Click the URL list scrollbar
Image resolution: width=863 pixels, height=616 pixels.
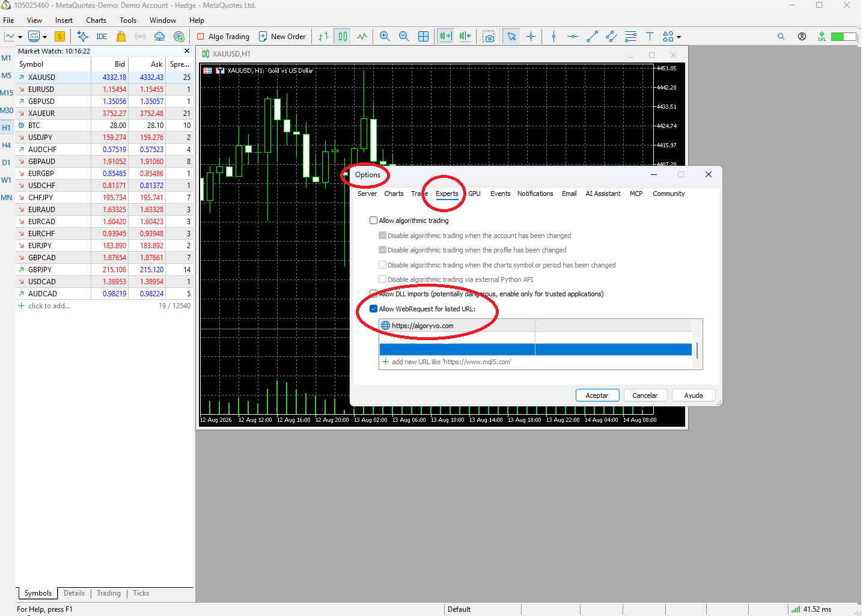[697, 350]
